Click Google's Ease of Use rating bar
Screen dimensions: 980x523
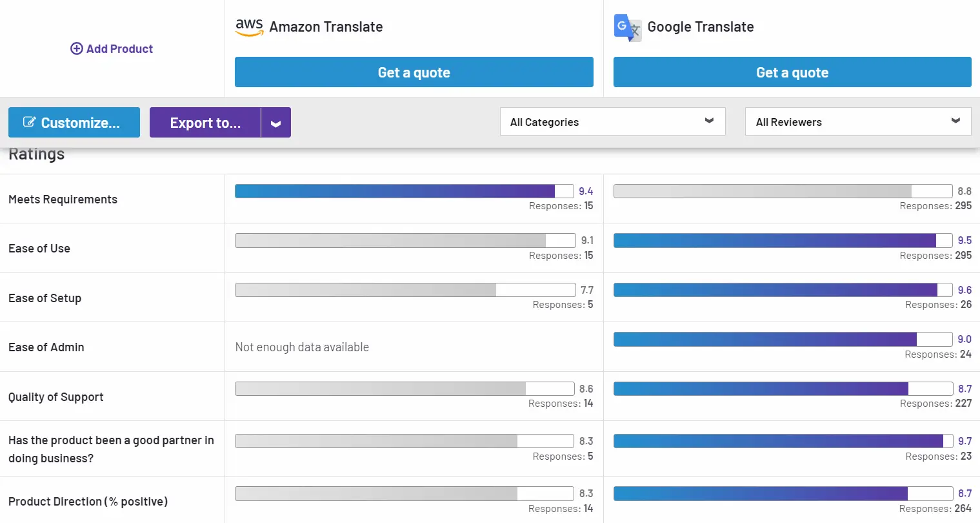pos(783,240)
